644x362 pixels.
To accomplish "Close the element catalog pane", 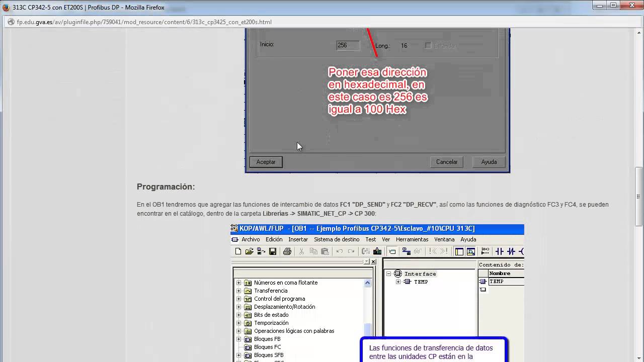I will 373,261.
